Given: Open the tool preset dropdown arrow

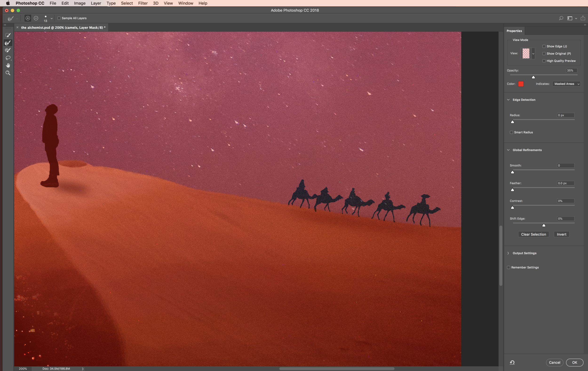Looking at the screenshot, I should [x=17, y=19].
